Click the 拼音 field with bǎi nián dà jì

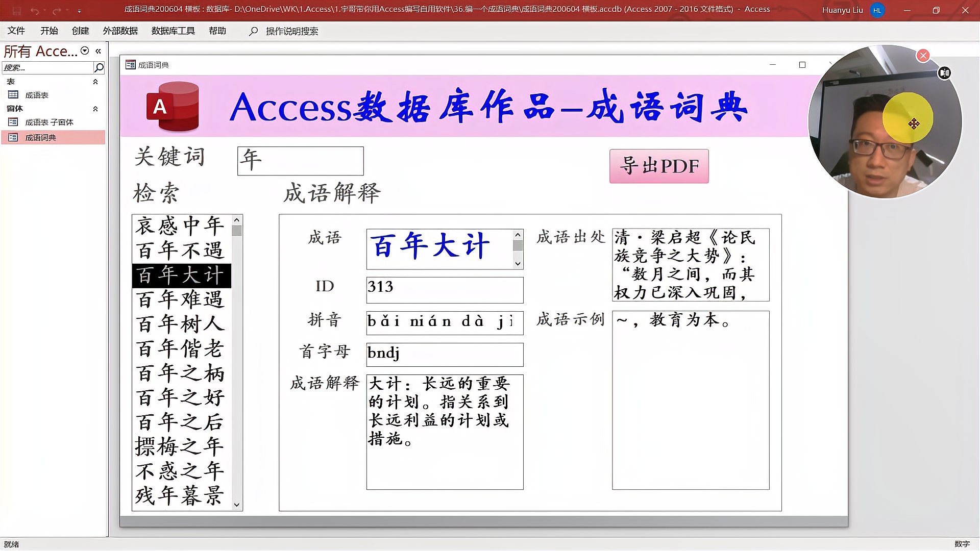(445, 323)
